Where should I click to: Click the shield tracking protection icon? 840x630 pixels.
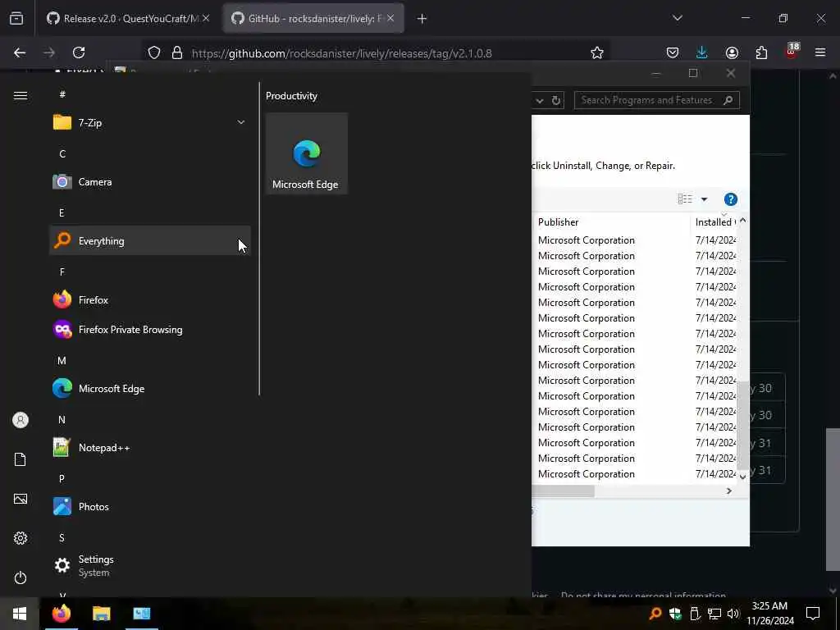(x=153, y=52)
